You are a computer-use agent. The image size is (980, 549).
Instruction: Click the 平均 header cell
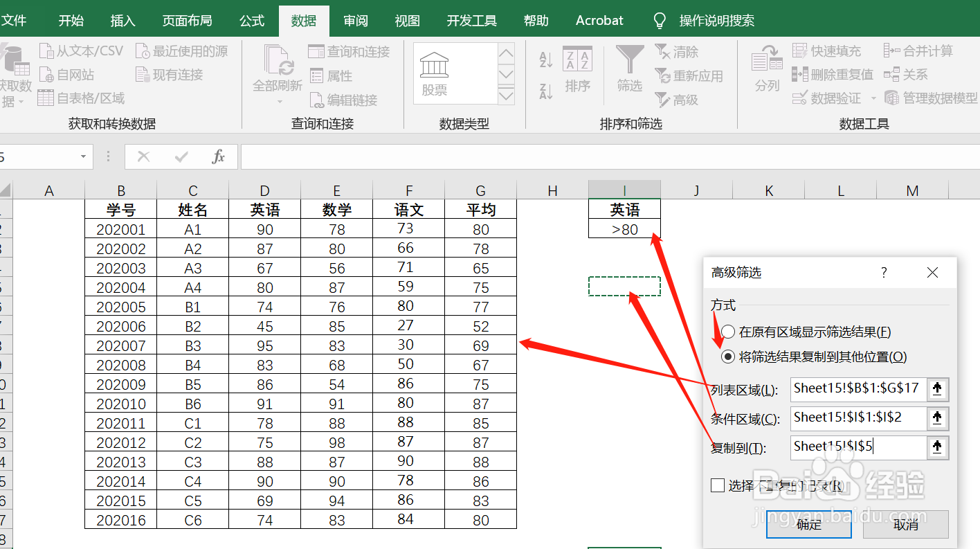(x=481, y=210)
